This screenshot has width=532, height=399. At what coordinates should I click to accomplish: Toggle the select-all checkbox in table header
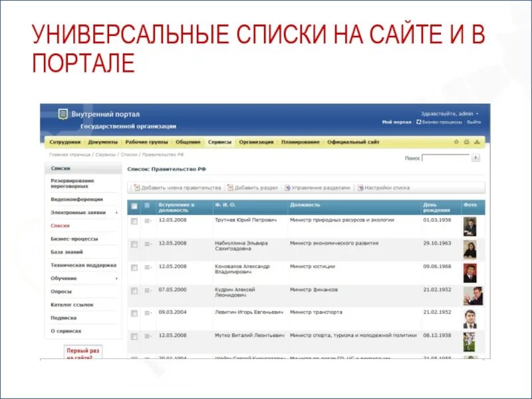(x=134, y=206)
